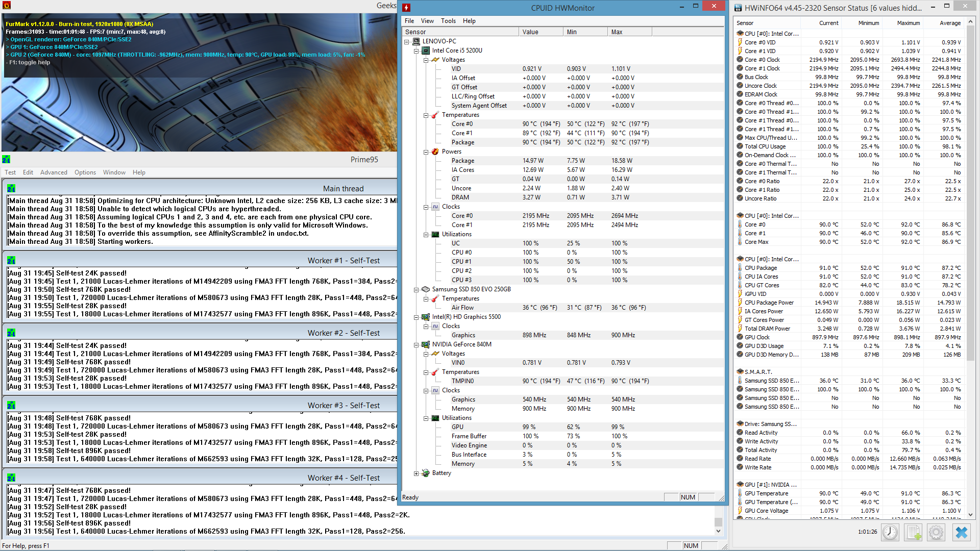Click HWiNFO64 scrollbar up arrow

point(970,22)
